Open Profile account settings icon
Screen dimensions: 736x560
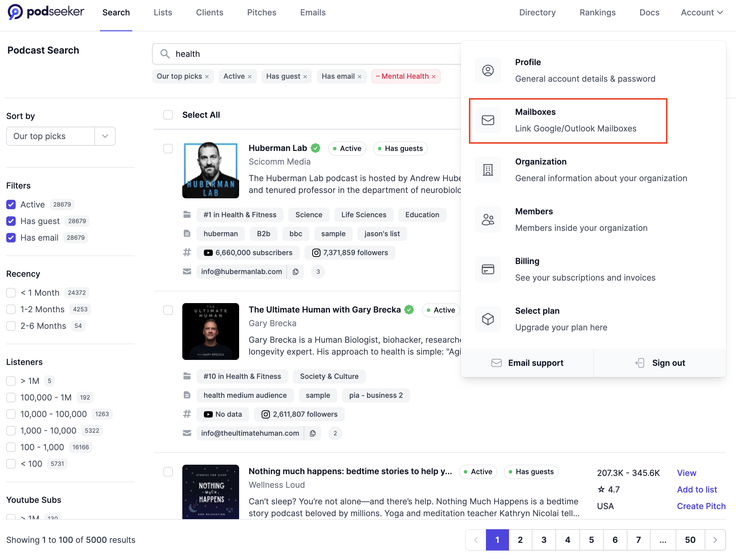pos(488,70)
